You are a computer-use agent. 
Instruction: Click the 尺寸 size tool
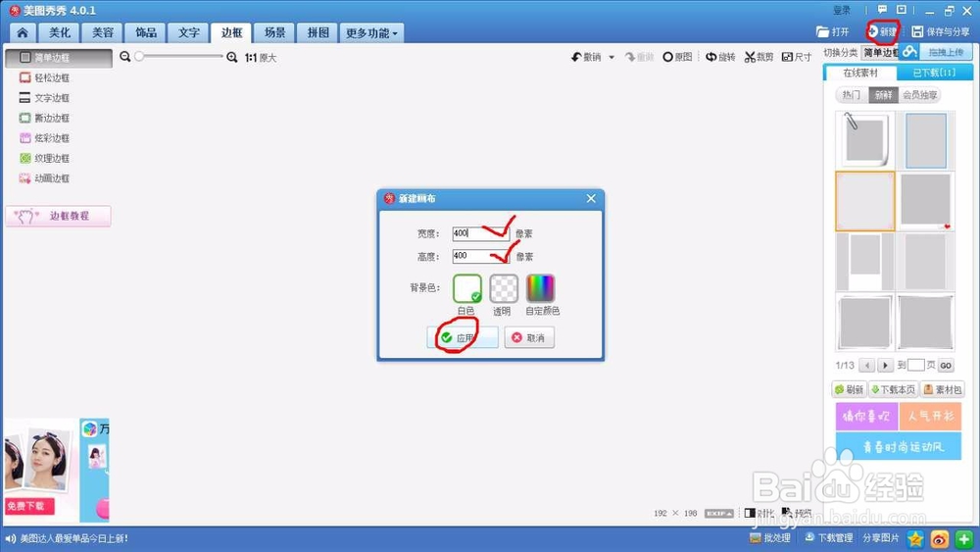pos(797,57)
